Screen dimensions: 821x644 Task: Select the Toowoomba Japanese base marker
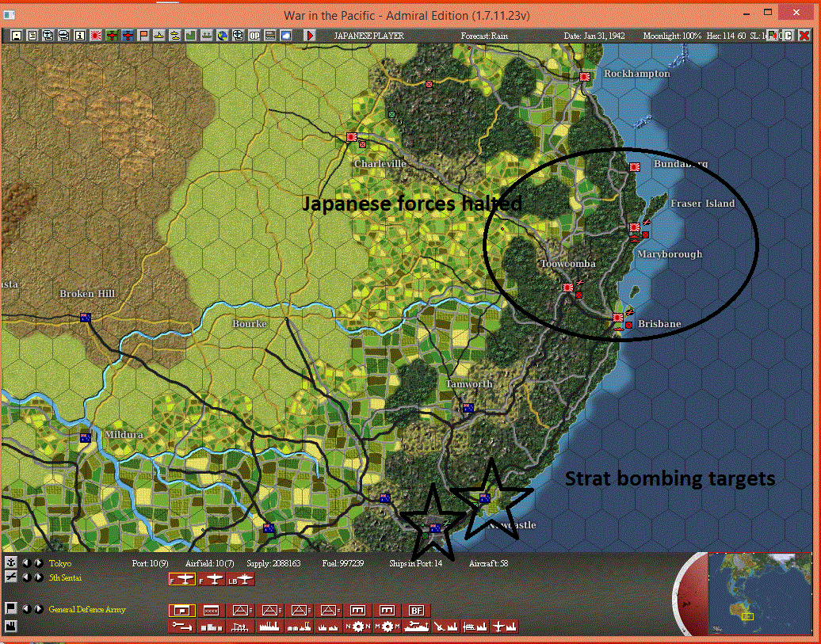pos(568,288)
